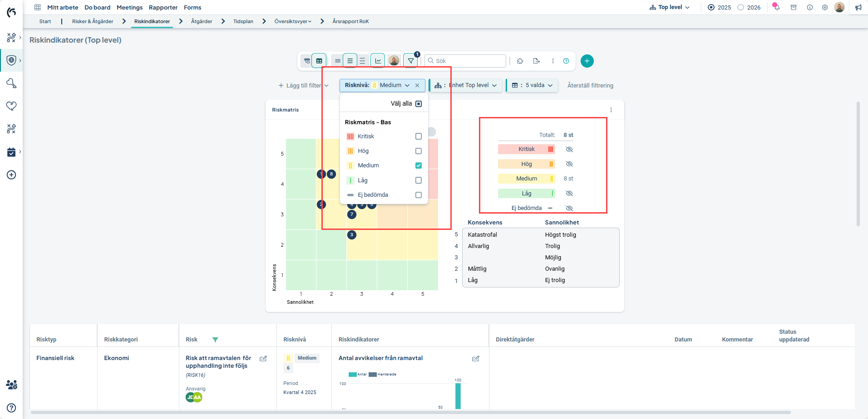The width and height of the screenshot is (868, 419).
Task: Click Återställ filtrering link
Action: coord(590,85)
